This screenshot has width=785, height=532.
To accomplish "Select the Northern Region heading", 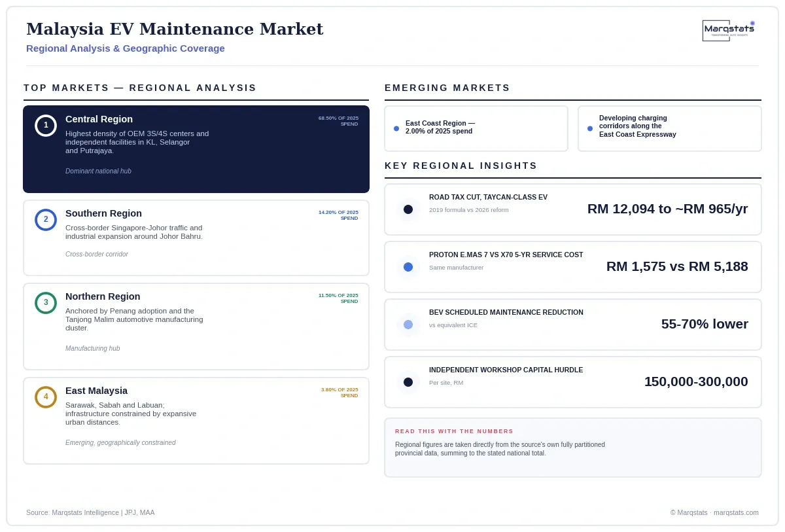I will pos(103,296).
